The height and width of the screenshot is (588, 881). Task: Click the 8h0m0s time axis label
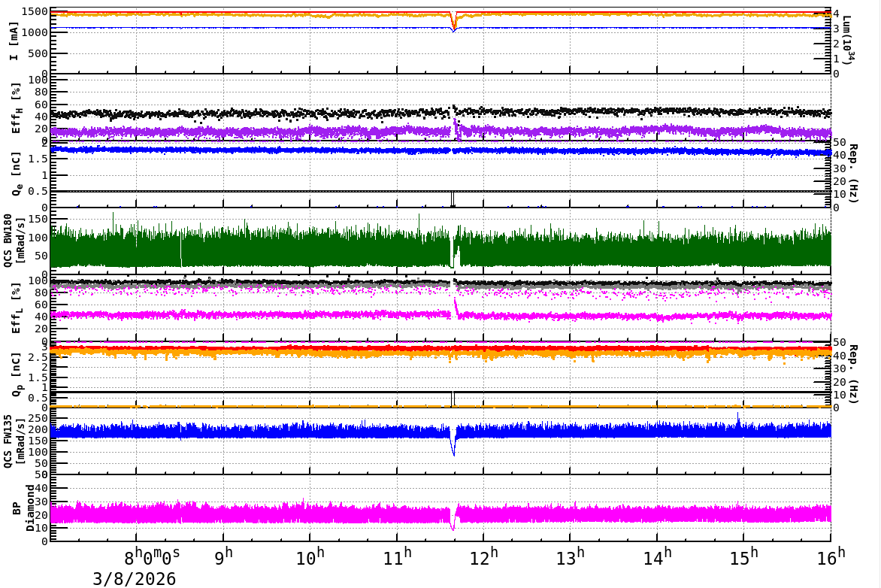tap(152, 556)
